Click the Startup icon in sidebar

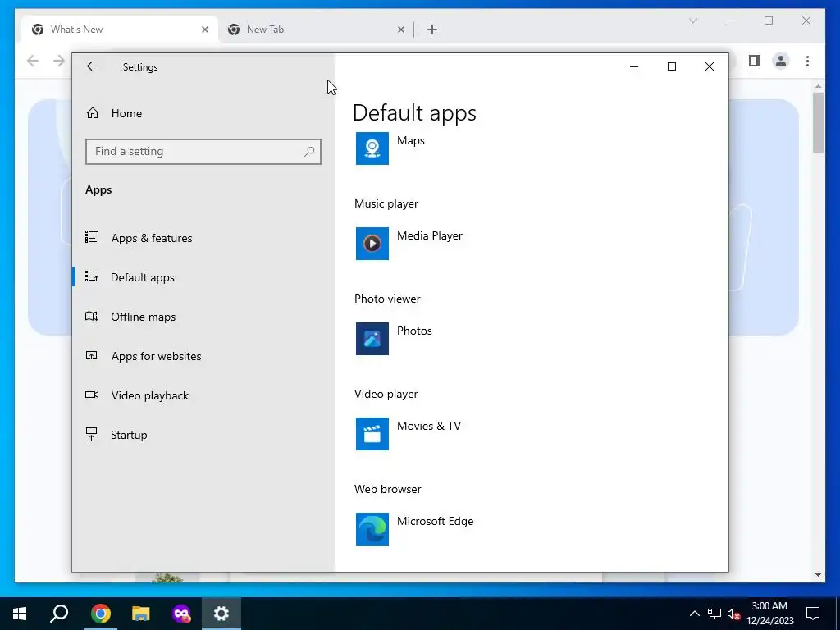pos(92,434)
